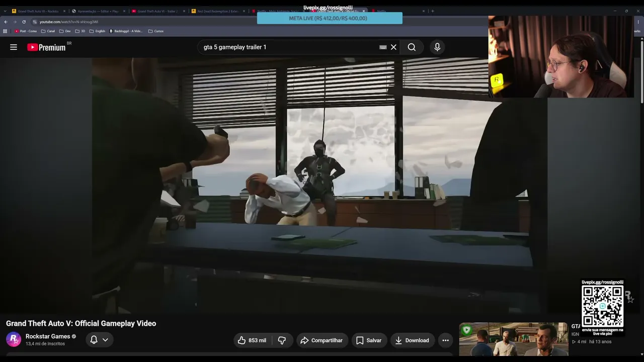
Task: Reload the current page
Action: click(24, 22)
